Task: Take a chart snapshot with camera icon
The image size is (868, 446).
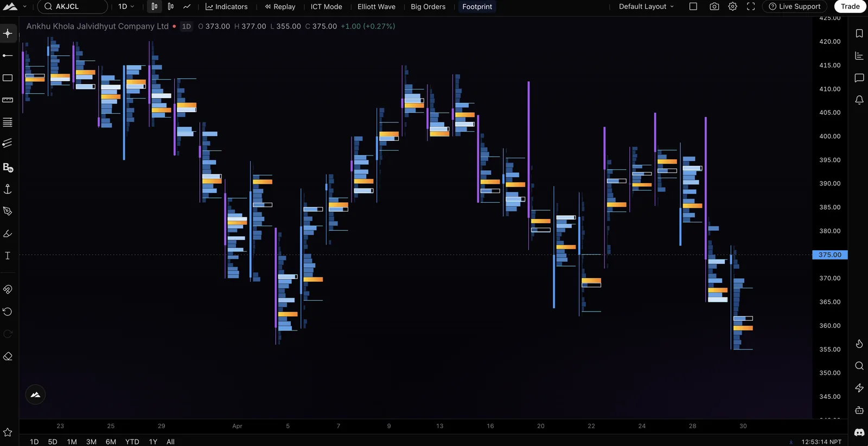Action: (x=714, y=7)
